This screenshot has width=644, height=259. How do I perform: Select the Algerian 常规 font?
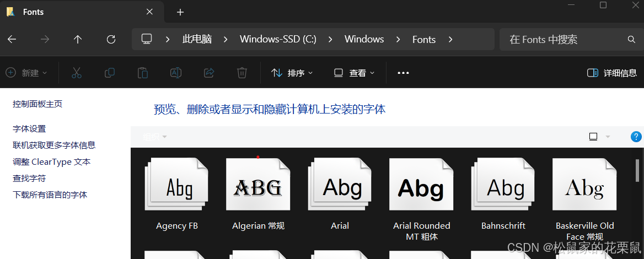tap(259, 193)
